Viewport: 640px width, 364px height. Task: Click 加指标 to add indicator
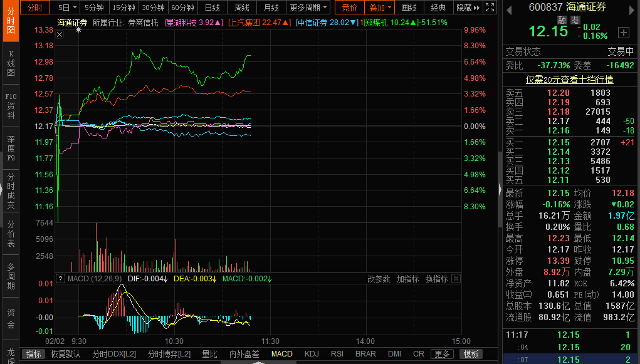tap(407, 279)
